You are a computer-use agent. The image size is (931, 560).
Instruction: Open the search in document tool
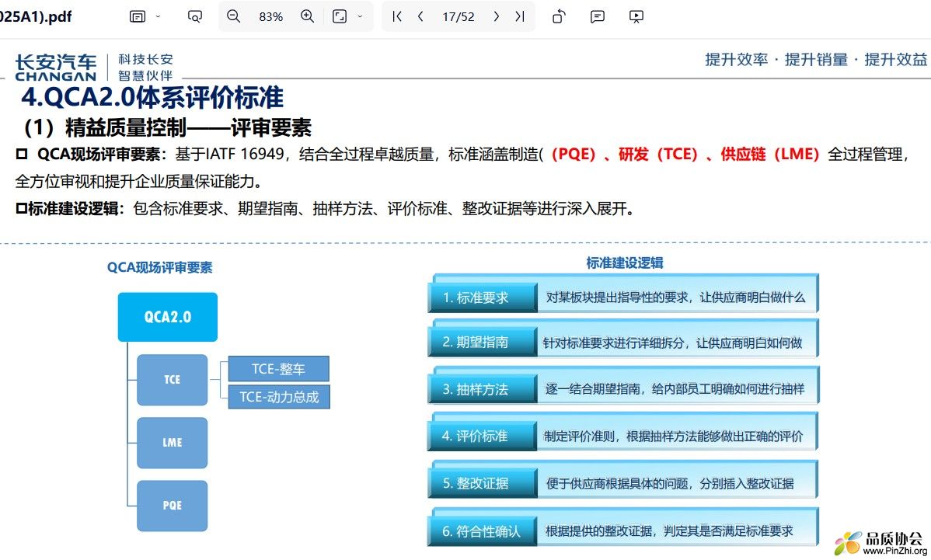click(195, 16)
